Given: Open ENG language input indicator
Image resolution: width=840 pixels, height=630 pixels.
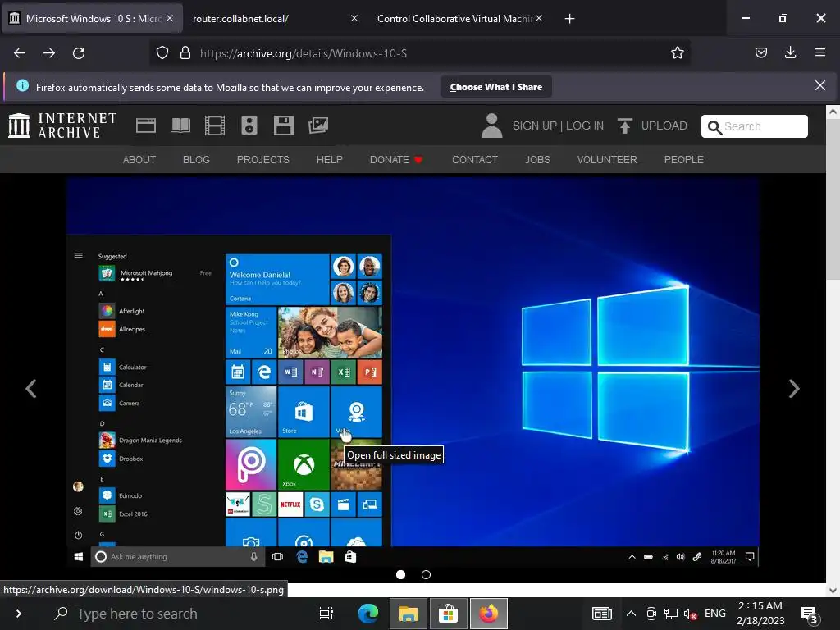Looking at the screenshot, I should point(715,614).
